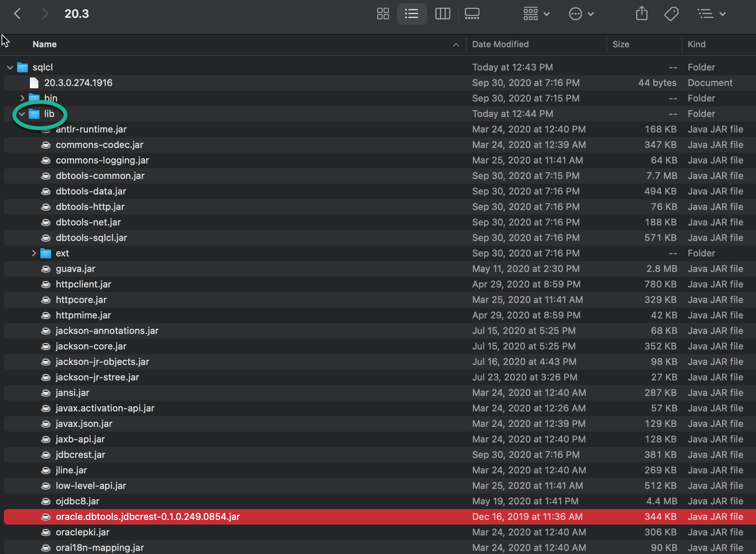
Task: Click the Today at 12:44 PM date of lib
Action: tap(513, 114)
